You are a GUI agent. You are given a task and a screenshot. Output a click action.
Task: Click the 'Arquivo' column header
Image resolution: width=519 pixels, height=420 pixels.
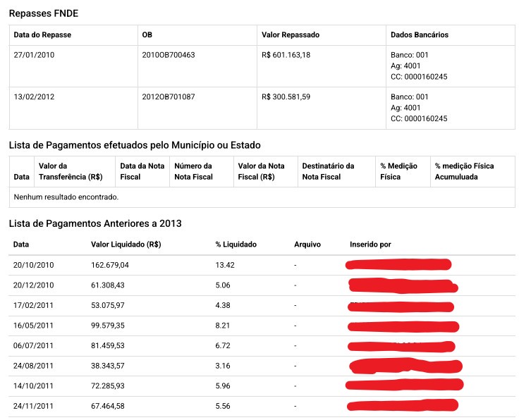(307, 245)
